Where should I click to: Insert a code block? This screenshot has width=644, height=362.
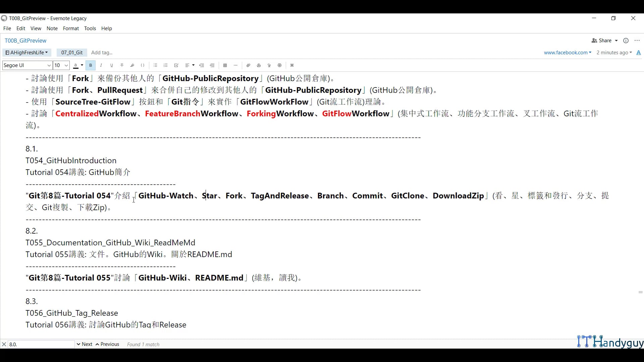[x=142, y=65]
